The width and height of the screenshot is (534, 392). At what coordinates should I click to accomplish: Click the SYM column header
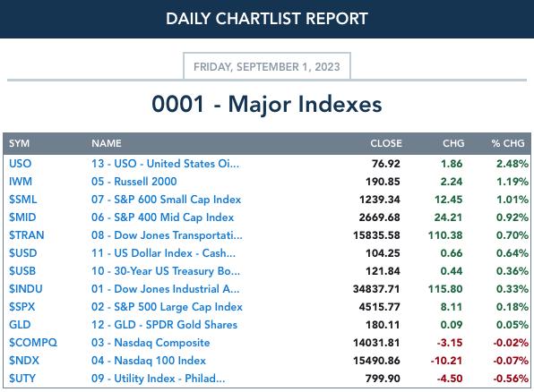(19, 143)
